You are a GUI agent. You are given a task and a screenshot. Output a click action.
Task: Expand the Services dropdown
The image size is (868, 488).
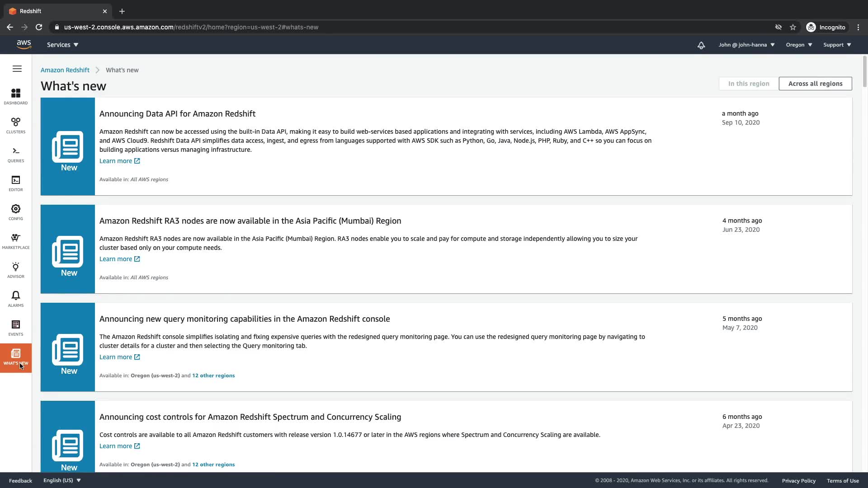(62, 45)
